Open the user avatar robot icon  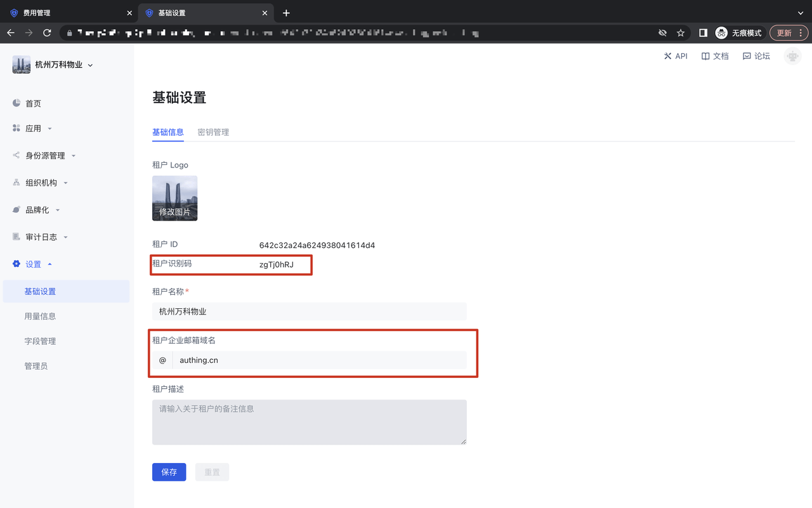click(792, 56)
